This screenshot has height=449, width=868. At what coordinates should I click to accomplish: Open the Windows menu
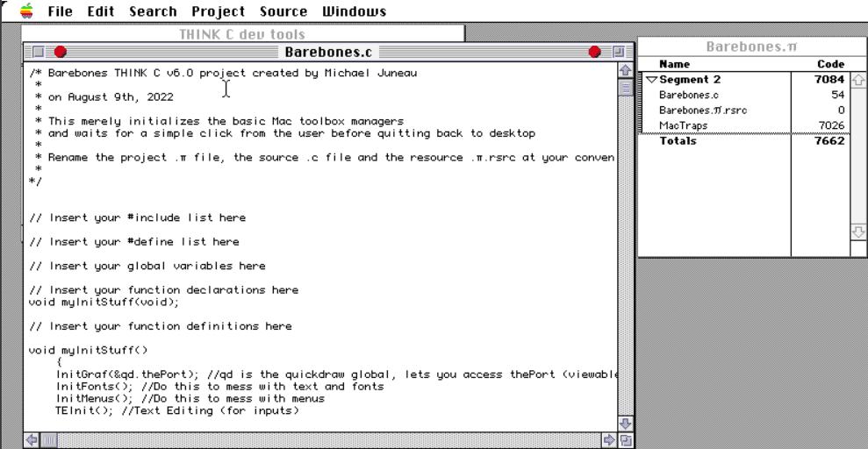(355, 11)
